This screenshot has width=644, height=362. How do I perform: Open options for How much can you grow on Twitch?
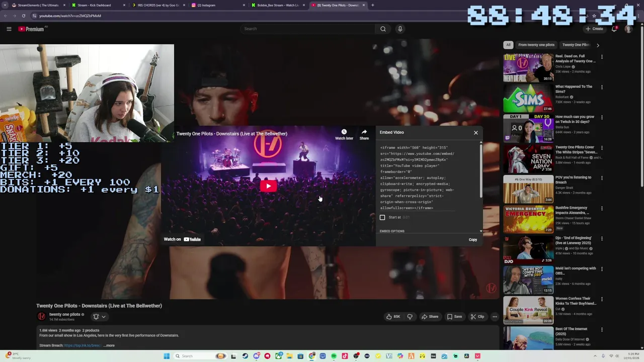(602, 118)
